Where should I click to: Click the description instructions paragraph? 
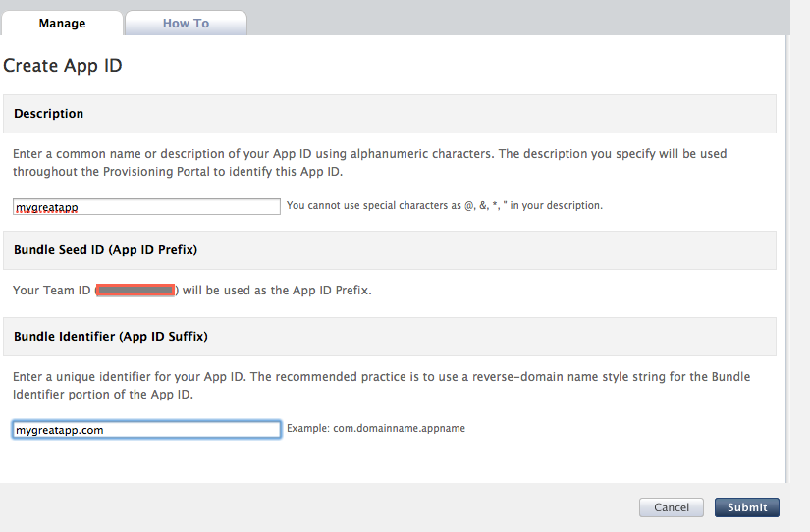coord(369,162)
